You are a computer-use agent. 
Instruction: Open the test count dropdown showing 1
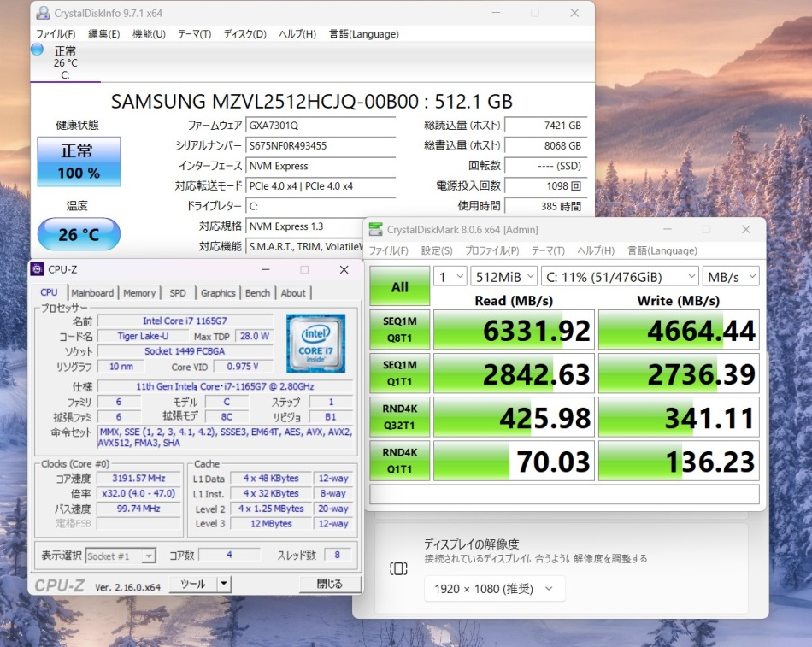click(x=450, y=277)
